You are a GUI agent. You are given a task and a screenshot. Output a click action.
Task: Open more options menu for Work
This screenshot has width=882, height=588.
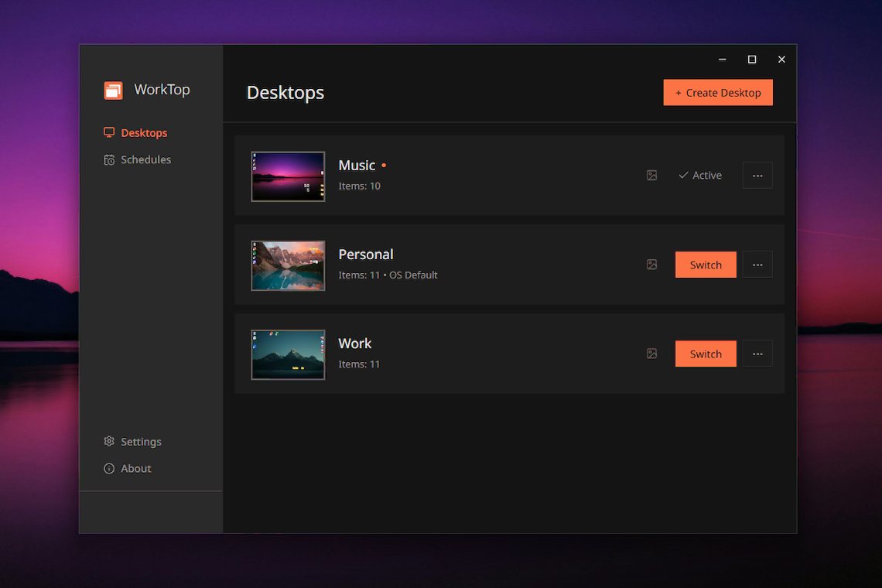click(757, 354)
